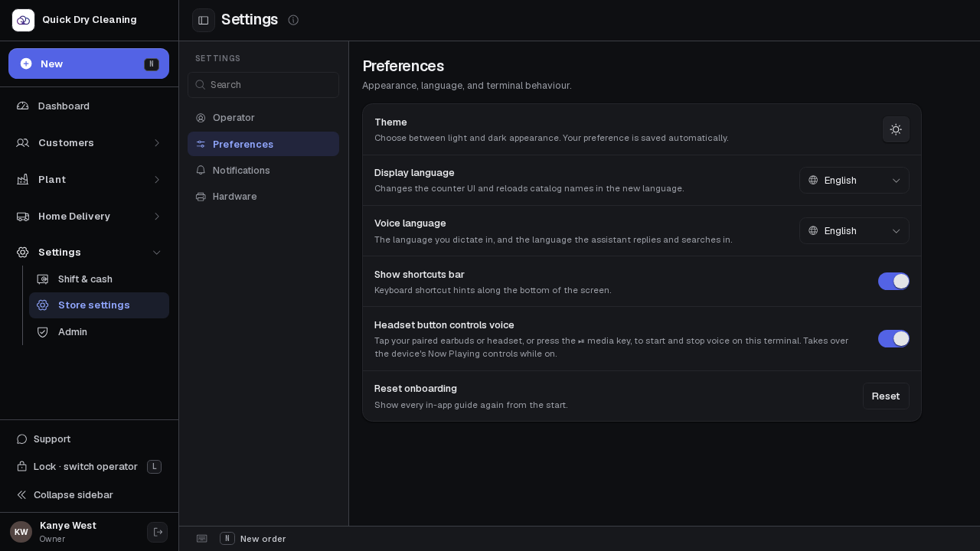Open Support chat

tap(89, 439)
